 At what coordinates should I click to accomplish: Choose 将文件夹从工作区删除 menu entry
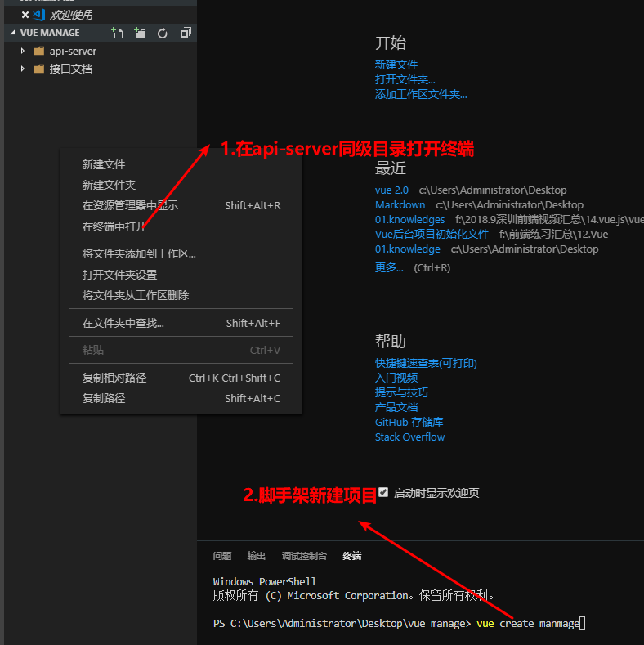click(181, 295)
